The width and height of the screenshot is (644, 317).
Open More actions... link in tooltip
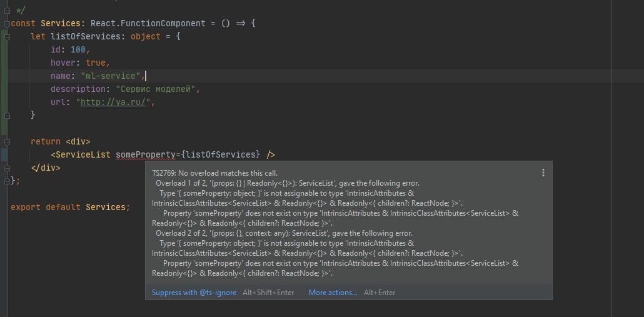pyautogui.click(x=333, y=293)
